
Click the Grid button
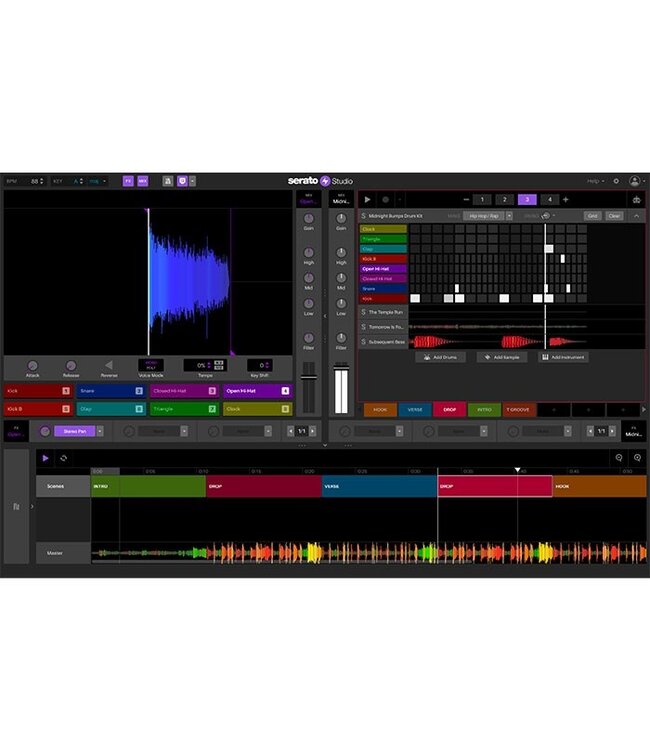[592, 216]
